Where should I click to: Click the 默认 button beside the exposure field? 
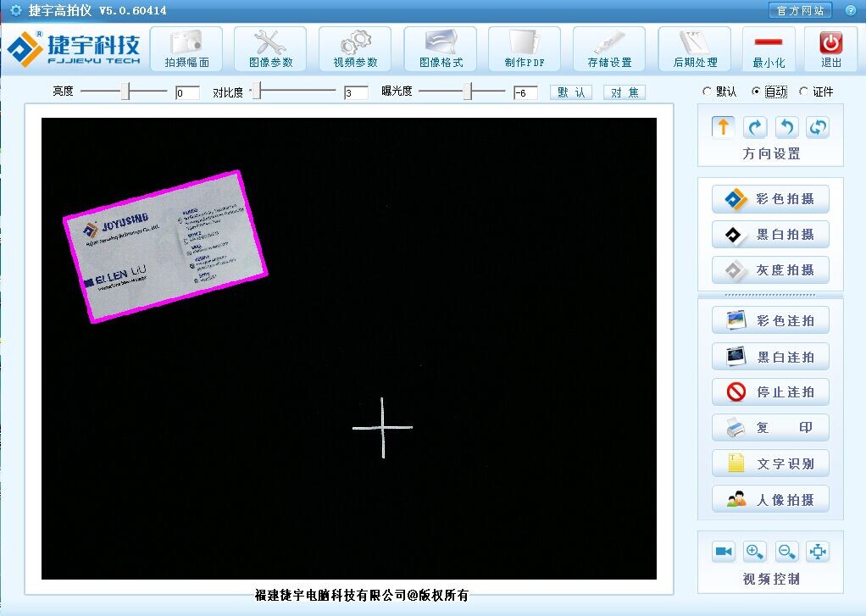[571, 92]
